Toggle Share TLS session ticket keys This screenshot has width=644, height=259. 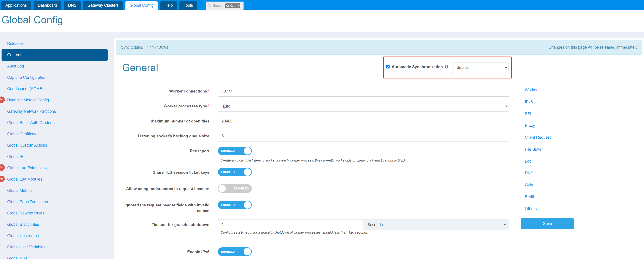[235, 172]
